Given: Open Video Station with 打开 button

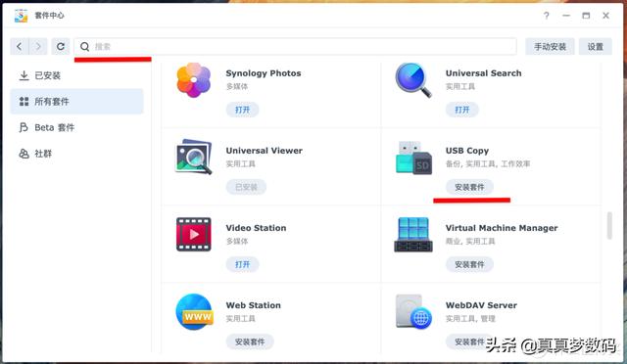Looking at the screenshot, I should [x=242, y=264].
